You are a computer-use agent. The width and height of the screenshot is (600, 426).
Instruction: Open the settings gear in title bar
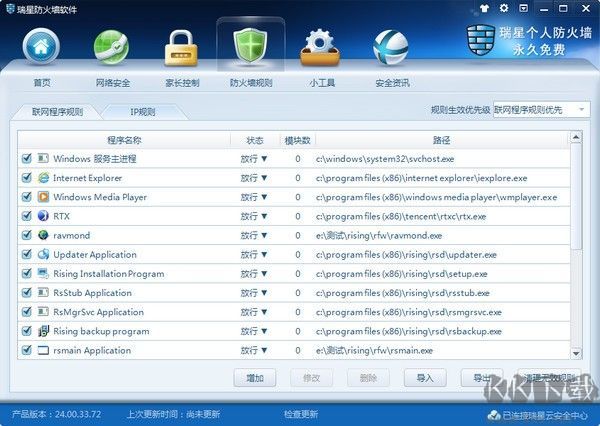(504, 8)
